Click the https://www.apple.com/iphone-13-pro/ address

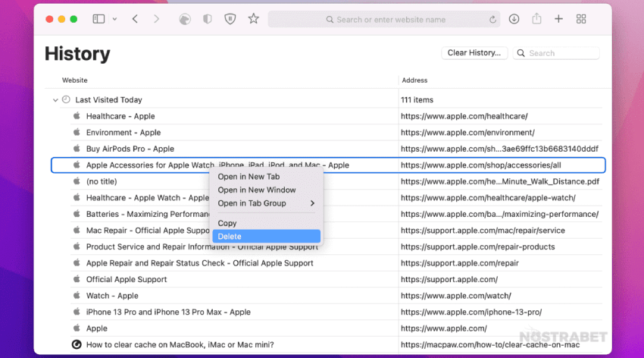tap(471, 312)
